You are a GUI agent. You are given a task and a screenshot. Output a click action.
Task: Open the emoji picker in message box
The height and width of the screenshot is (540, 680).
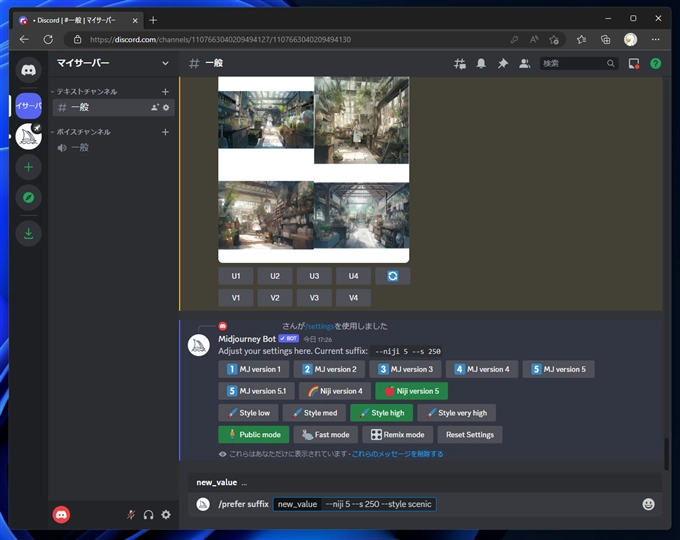point(648,504)
